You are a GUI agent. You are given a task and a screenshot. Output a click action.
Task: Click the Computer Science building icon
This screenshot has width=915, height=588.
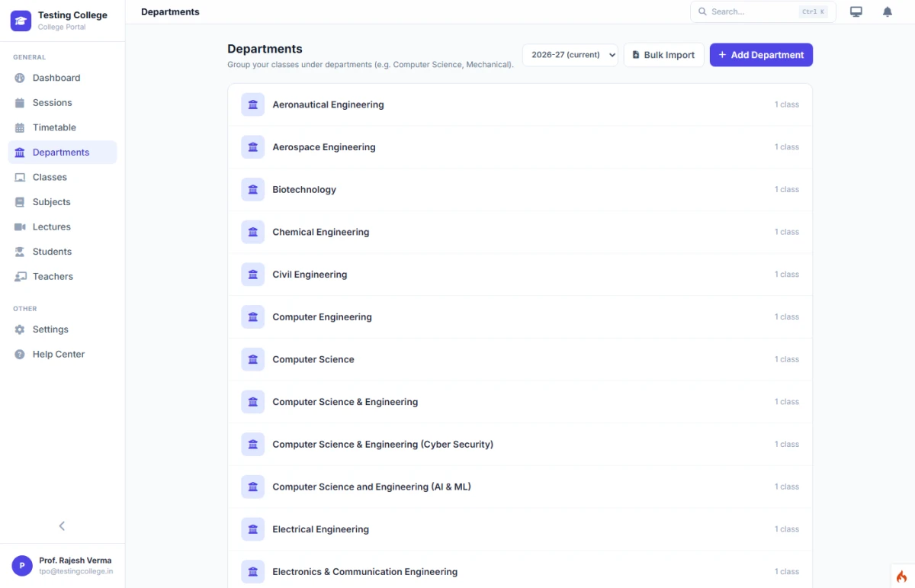coord(253,359)
